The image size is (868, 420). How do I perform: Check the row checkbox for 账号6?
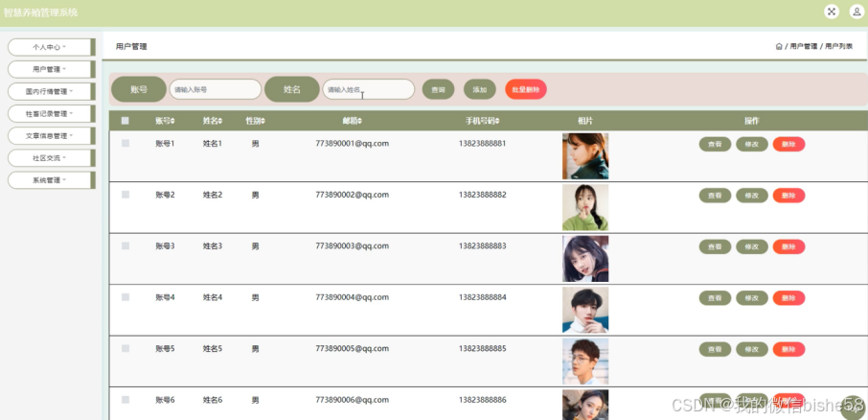click(126, 400)
